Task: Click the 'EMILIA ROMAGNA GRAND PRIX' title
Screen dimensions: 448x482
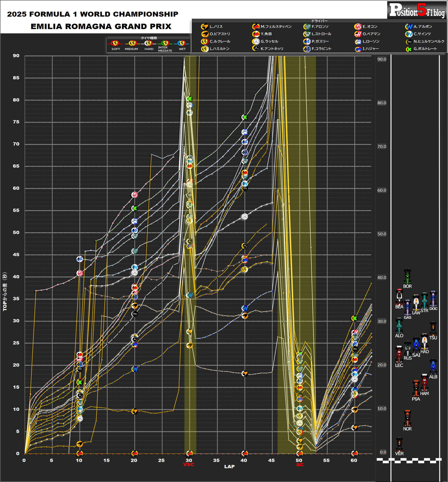Action: pyautogui.click(x=101, y=26)
